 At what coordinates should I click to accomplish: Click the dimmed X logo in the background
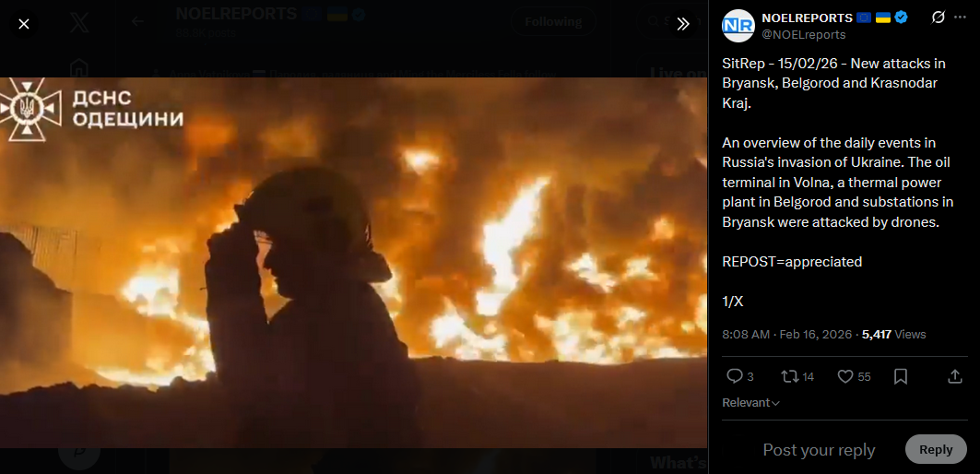pos(79,23)
